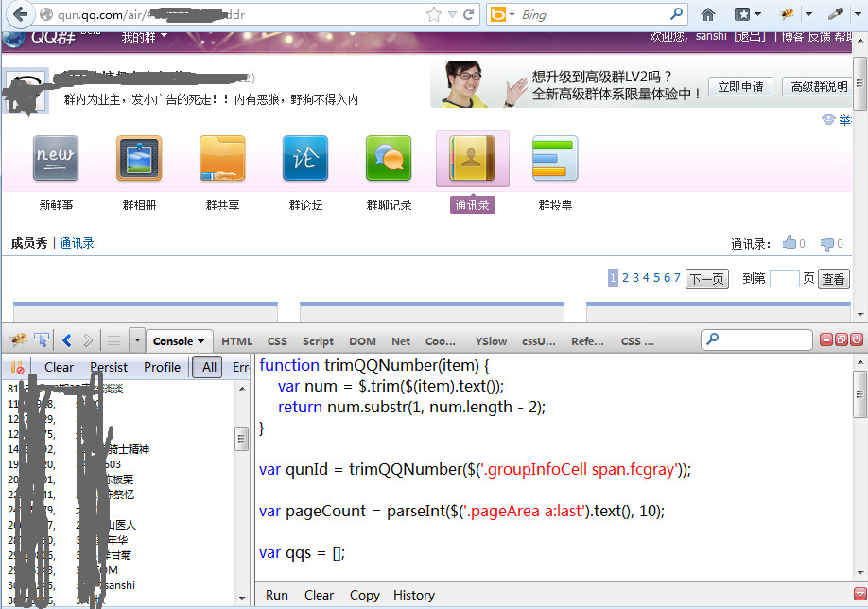The height and width of the screenshot is (609, 868).
Task: Open the 群论坛 forum icon
Action: tap(305, 159)
